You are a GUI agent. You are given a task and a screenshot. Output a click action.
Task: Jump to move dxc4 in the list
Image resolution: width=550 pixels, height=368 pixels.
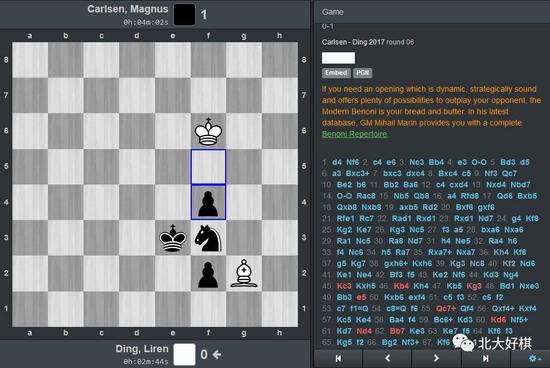tap(415, 173)
